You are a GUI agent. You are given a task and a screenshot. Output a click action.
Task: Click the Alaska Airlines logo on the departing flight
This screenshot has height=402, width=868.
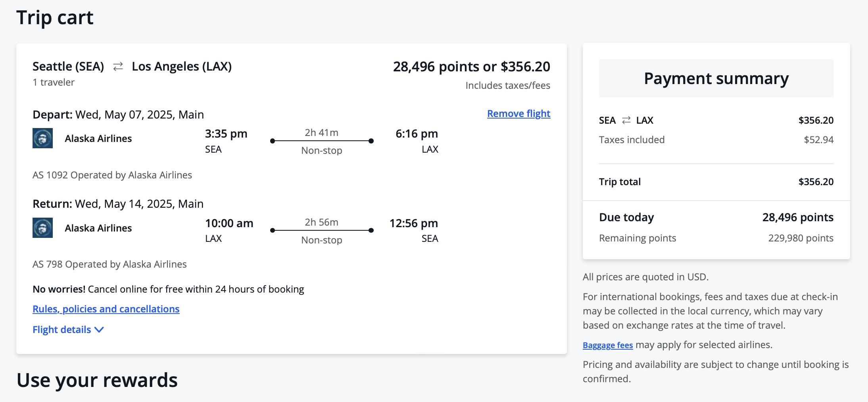(x=42, y=138)
